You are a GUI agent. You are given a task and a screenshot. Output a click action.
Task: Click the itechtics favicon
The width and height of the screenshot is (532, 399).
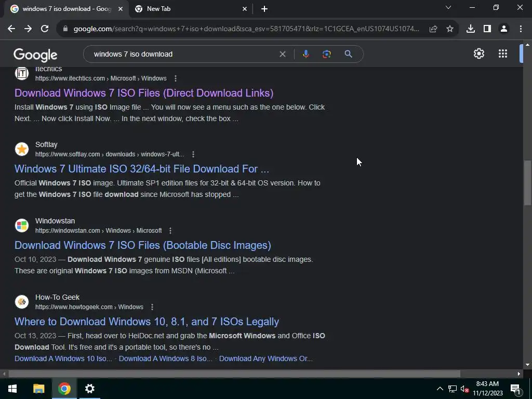(22, 73)
